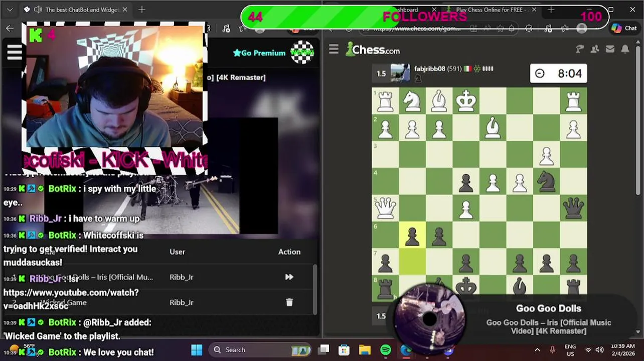Open Spotify from the taskbar

coord(385,349)
